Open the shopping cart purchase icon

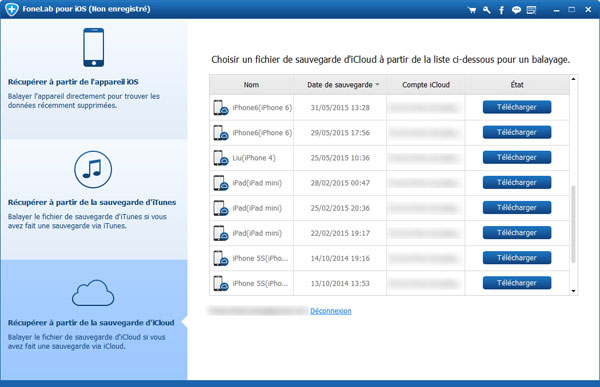coord(472,10)
